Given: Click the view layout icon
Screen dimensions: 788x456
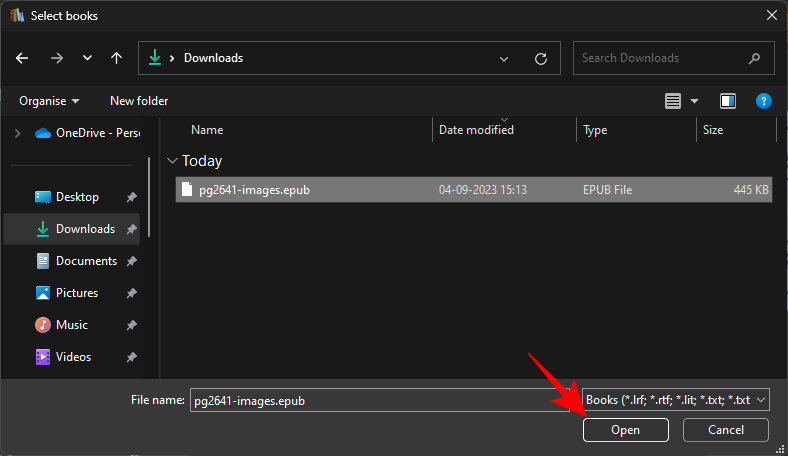Looking at the screenshot, I should pos(673,101).
